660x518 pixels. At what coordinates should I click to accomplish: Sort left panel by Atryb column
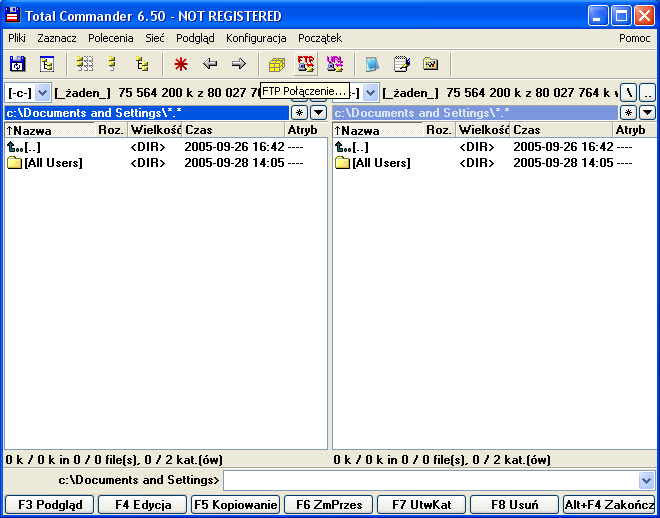(x=306, y=130)
